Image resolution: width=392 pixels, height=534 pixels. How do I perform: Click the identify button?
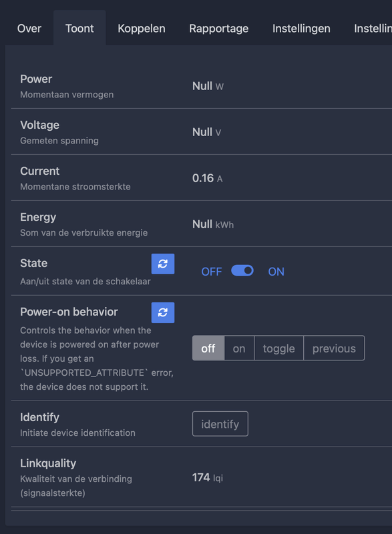pos(220,424)
